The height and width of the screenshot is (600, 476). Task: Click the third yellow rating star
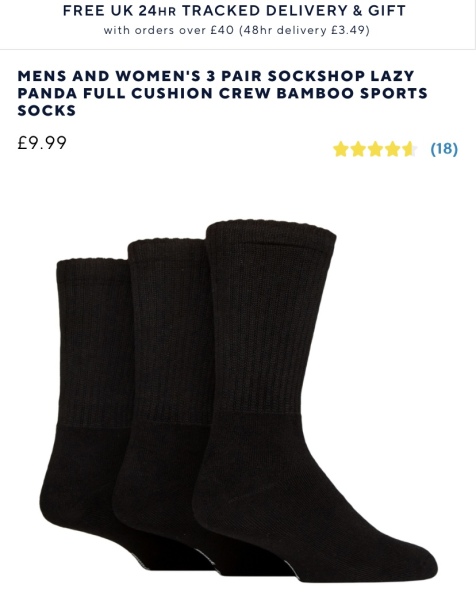[x=375, y=149]
